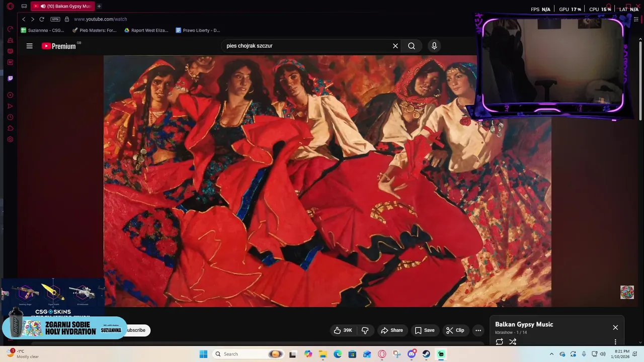Open the Opera easy setup menu icon

point(636,19)
